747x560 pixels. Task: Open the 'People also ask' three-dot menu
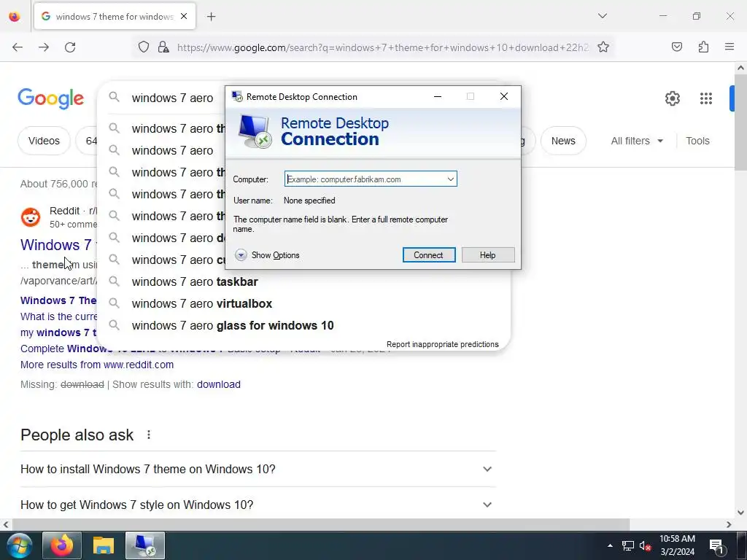[x=149, y=435]
